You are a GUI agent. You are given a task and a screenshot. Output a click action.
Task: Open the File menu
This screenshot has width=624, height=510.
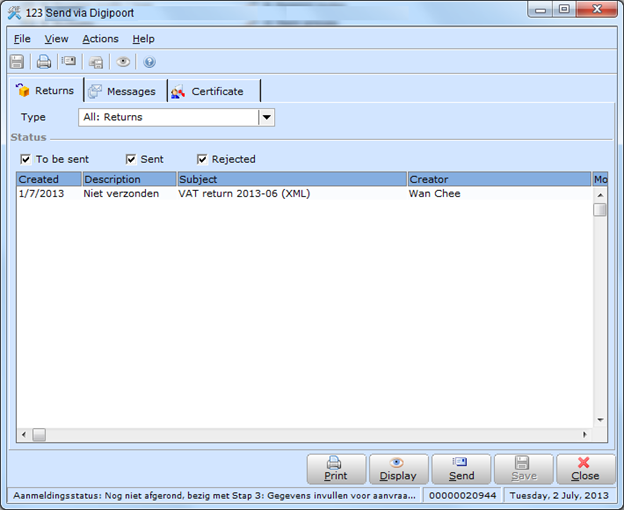22,39
